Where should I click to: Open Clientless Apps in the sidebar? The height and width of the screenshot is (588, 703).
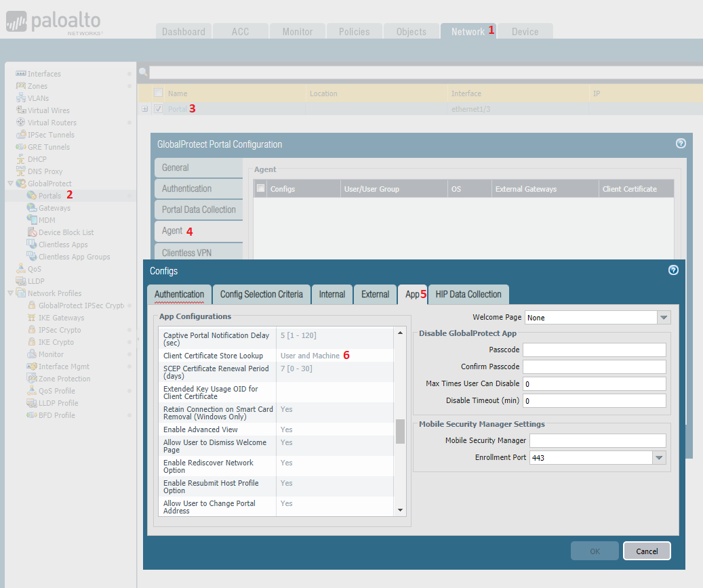(x=62, y=244)
